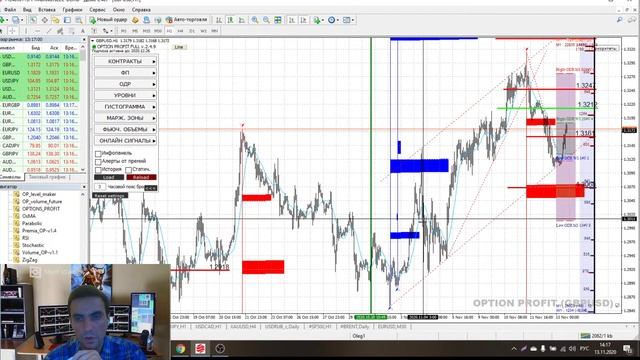Viewport: 640px width, 360px height.
Task: Enable the chart shift icon
Action: point(303,20)
